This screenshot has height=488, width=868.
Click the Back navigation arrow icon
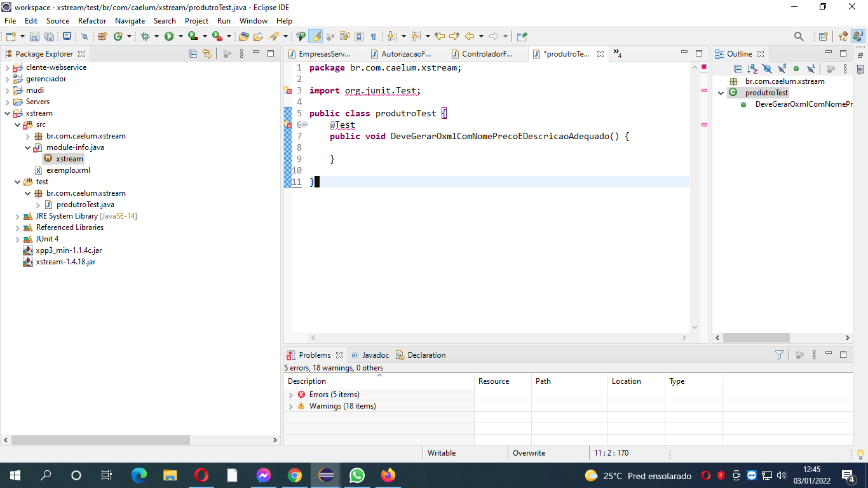coord(470,36)
